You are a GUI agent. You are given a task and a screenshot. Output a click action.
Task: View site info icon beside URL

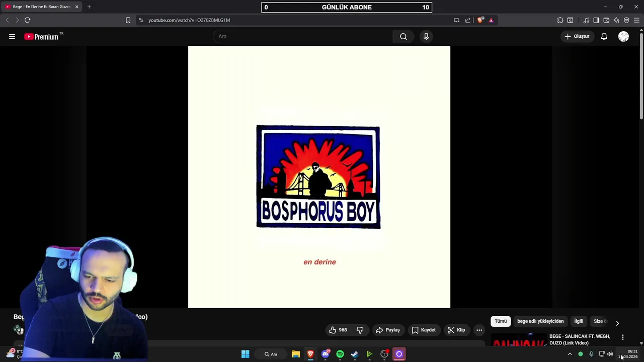(x=141, y=20)
